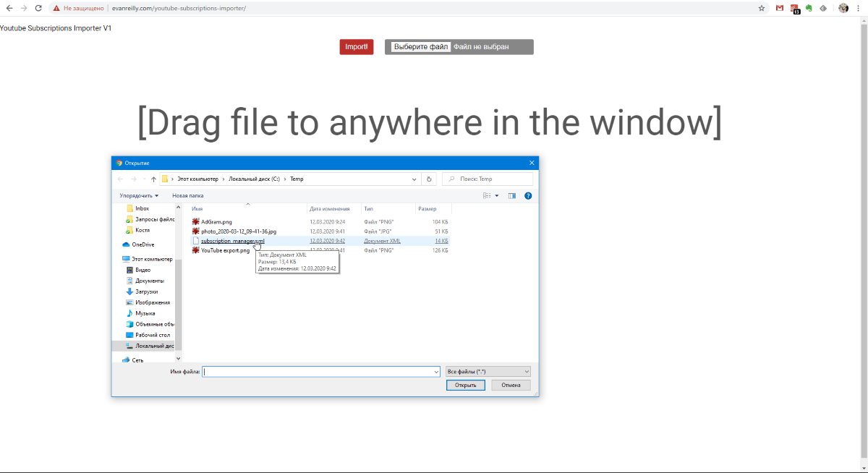Open the Chrome profile avatar
Image resolution: width=868 pixels, height=473 pixels.
coord(843,8)
